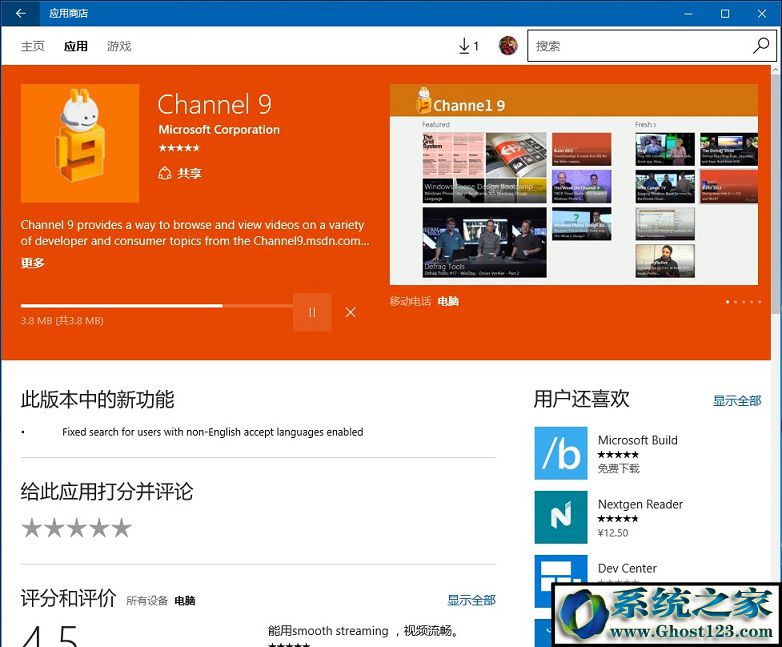The height and width of the screenshot is (647, 782).
Task: Open downloads queue indicator
Action: [x=469, y=46]
